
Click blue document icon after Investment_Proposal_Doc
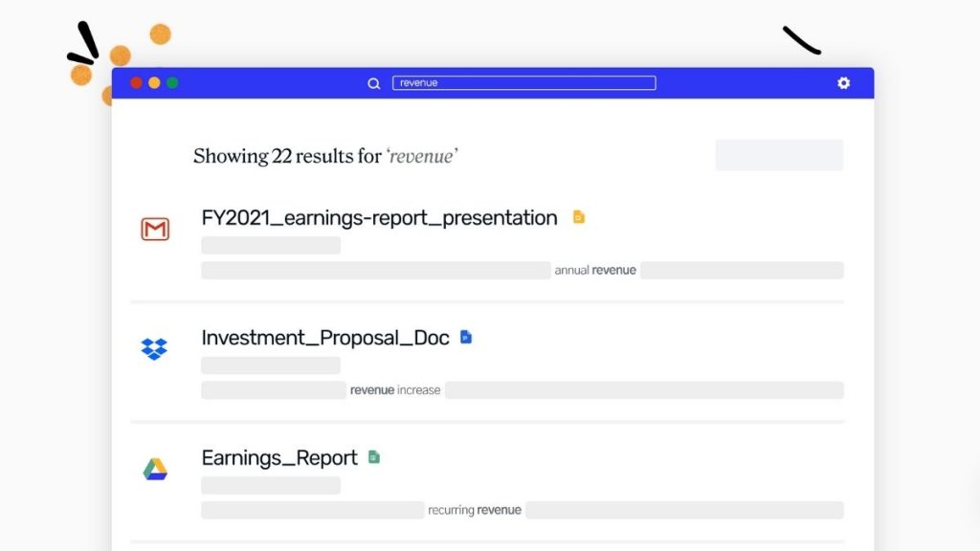point(466,337)
